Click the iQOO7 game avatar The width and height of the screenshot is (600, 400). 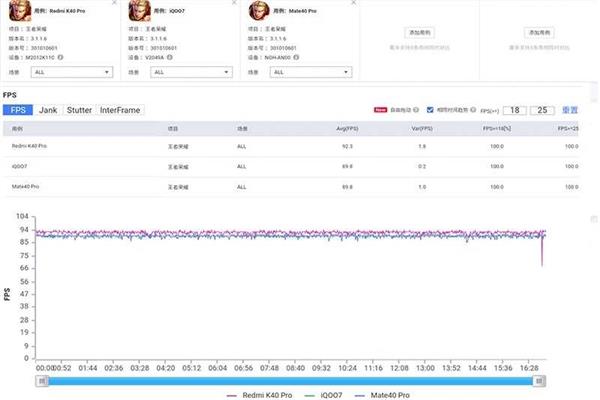click(140, 11)
